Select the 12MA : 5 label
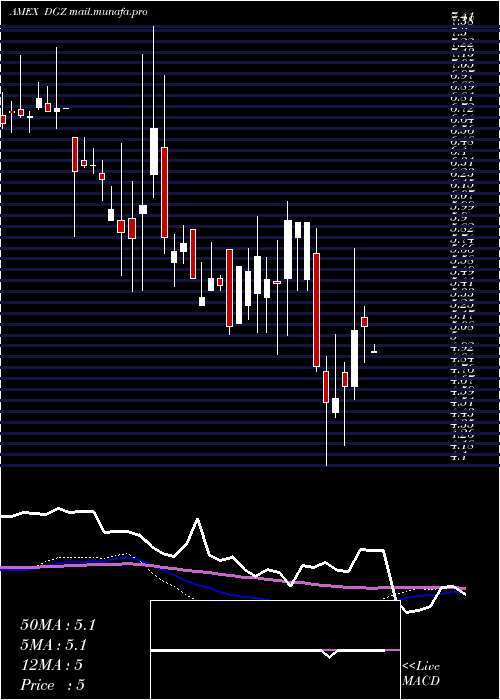The height and width of the screenshot is (700, 500). (x=52, y=665)
